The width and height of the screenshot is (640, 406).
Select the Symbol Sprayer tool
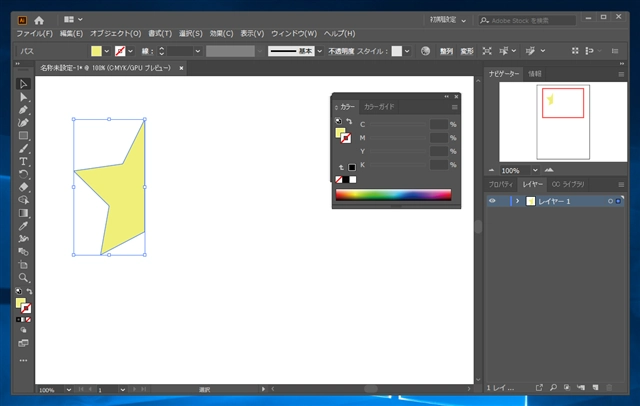23,239
